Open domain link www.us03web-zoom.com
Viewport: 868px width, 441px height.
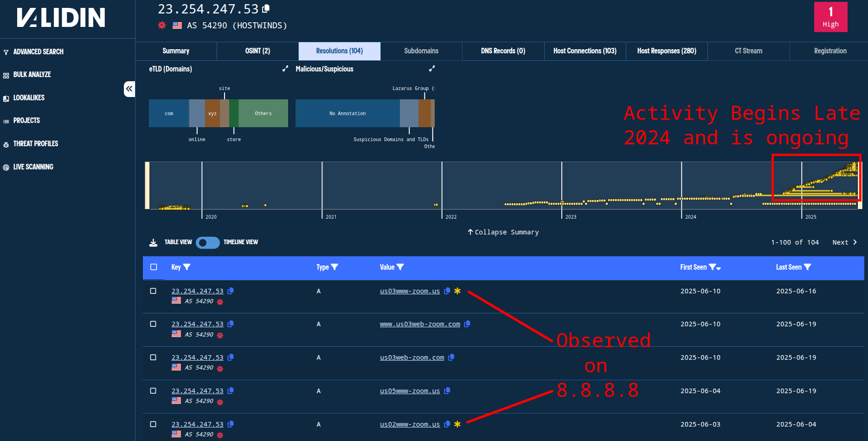coord(420,324)
